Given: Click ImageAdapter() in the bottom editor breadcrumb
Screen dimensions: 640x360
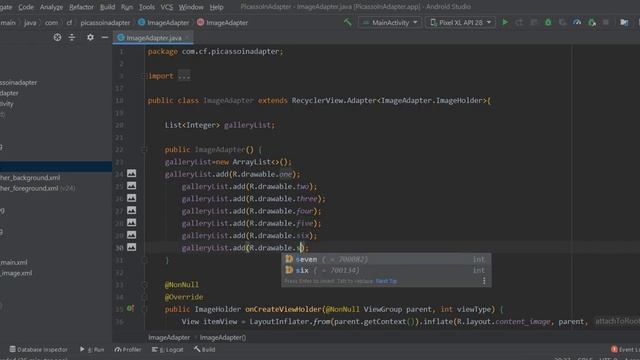Looking at the screenshot, I should click(x=223, y=337).
